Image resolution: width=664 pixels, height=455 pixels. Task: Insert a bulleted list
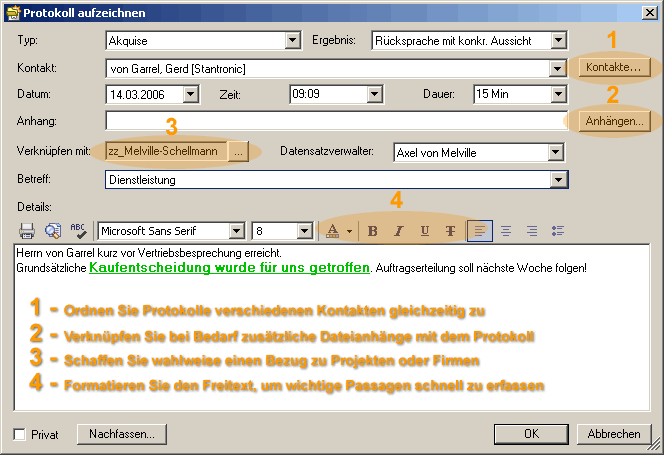558,231
